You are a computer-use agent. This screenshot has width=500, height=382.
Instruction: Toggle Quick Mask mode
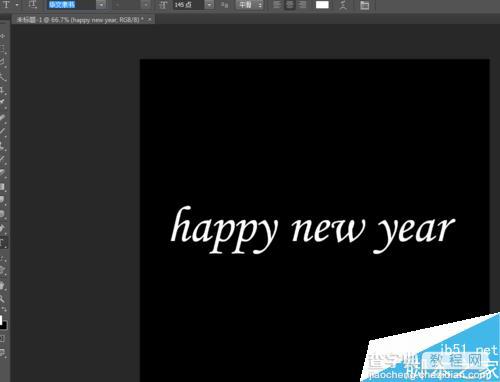pyautogui.click(x=3, y=339)
